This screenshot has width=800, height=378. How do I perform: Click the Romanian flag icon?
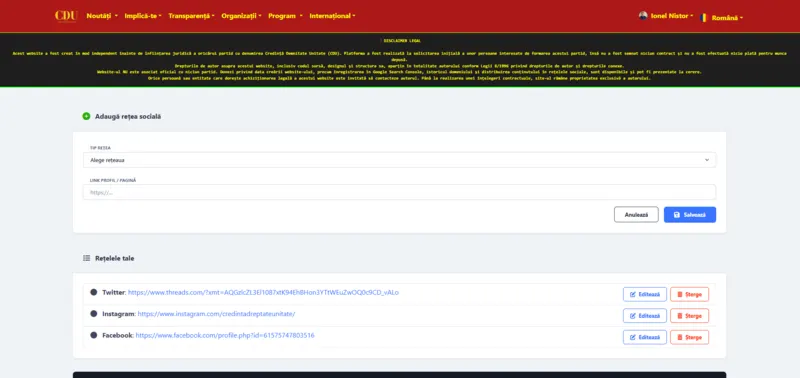pyautogui.click(x=704, y=17)
